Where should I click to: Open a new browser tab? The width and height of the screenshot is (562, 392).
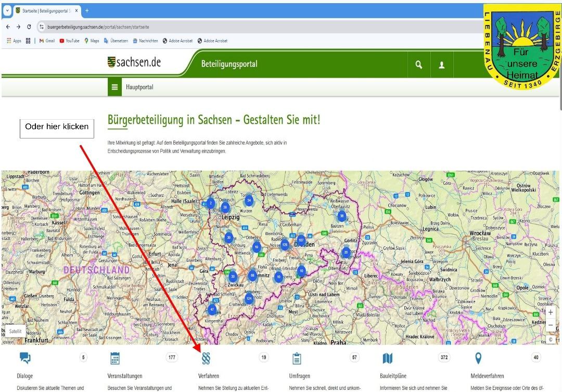coord(87,11)
